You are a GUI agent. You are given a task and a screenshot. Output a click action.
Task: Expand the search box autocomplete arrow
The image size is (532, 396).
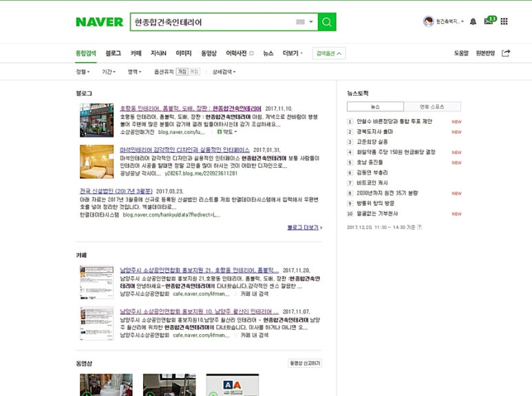pyautogui.click(x=311, y=22)
